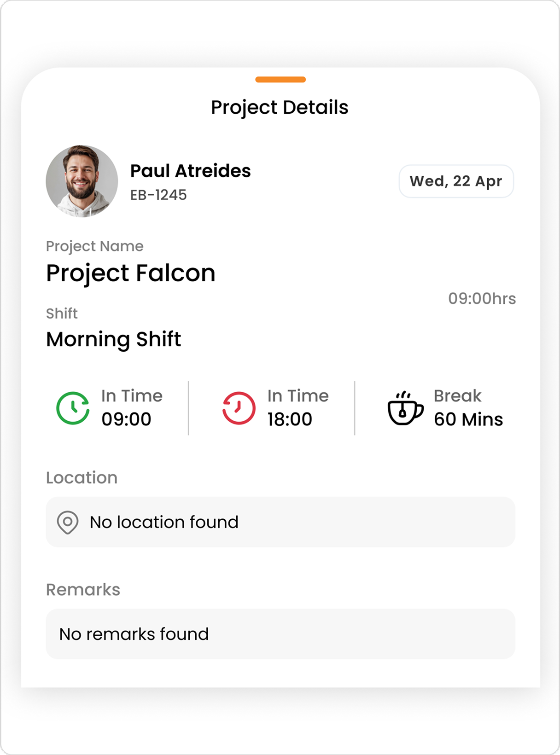Click the green clock In Time icon

73,408
